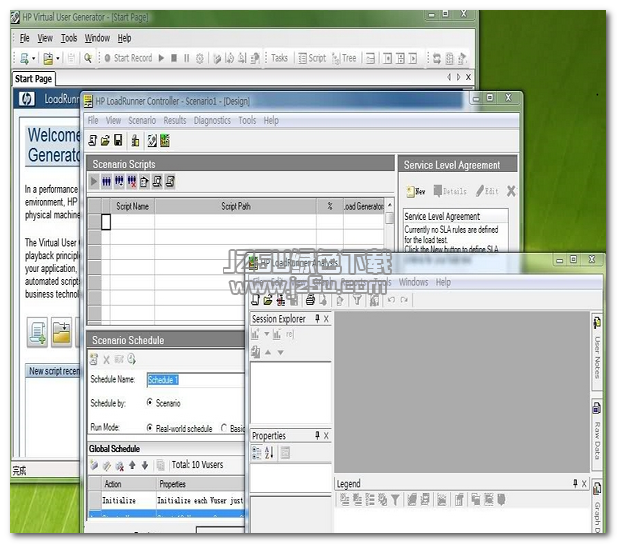Click the Vusers icon in Scenario Scripts toolbar
The image size is (617, 544).
106,181
